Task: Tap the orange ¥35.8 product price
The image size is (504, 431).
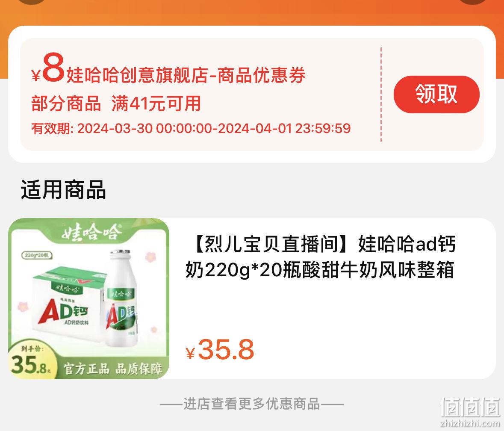Action: point(220,350)
